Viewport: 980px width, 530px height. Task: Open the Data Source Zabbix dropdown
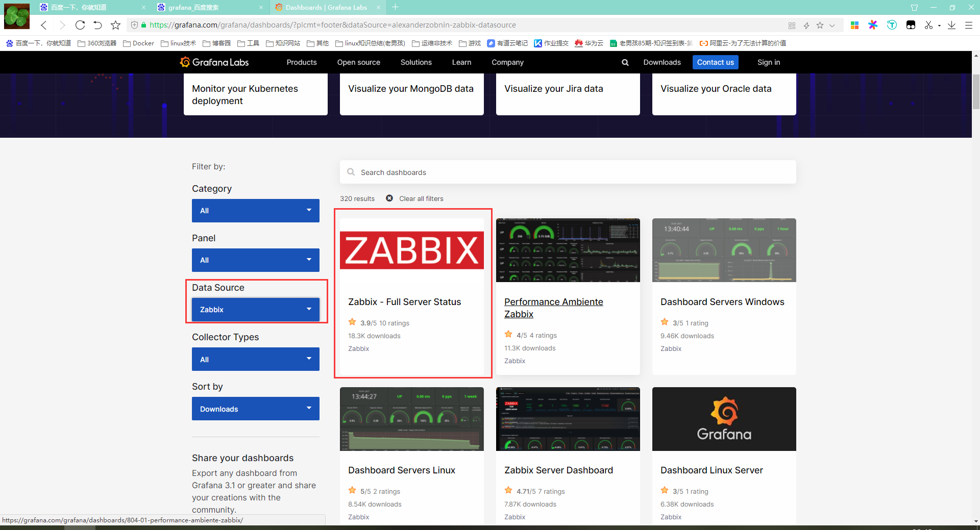(256, 310)
